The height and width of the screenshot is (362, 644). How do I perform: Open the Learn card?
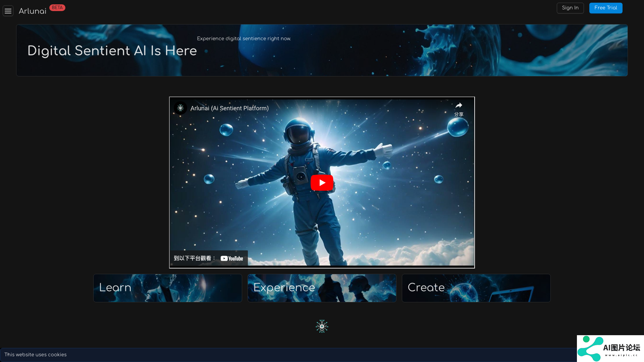[167, 288]
